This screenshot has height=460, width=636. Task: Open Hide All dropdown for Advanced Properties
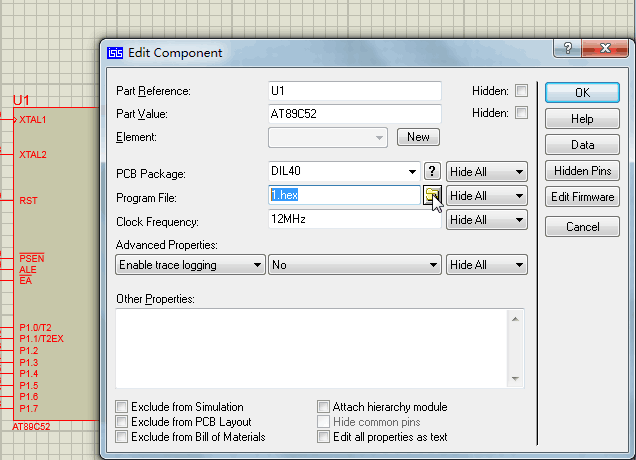pos(487,265)
